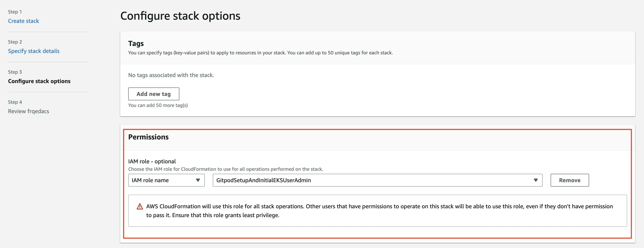Remove the selected IAM role
The width and height of the screenshot is (644, 248).
569,180
